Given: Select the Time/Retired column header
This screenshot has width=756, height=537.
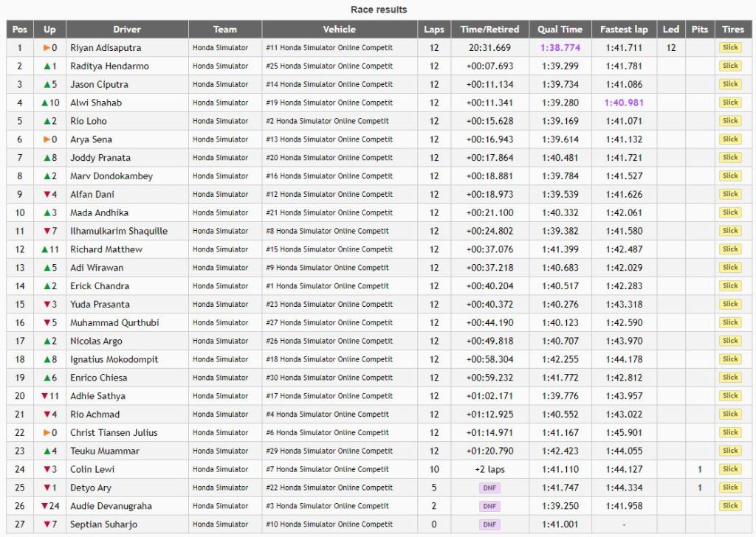Looking at the screenshot, I should coord(489,30).
